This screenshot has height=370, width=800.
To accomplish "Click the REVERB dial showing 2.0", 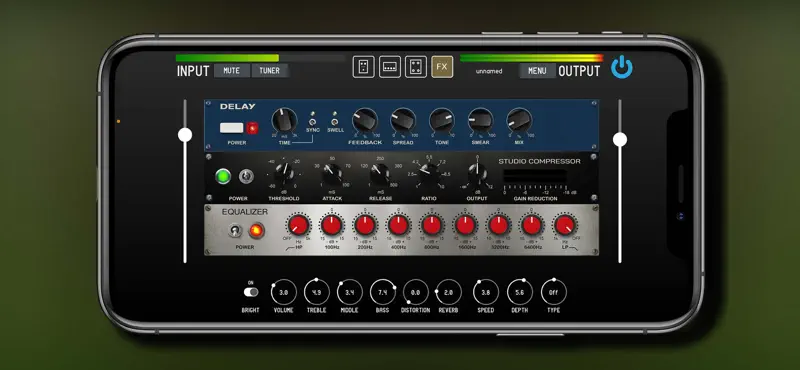I will (448, 292).
